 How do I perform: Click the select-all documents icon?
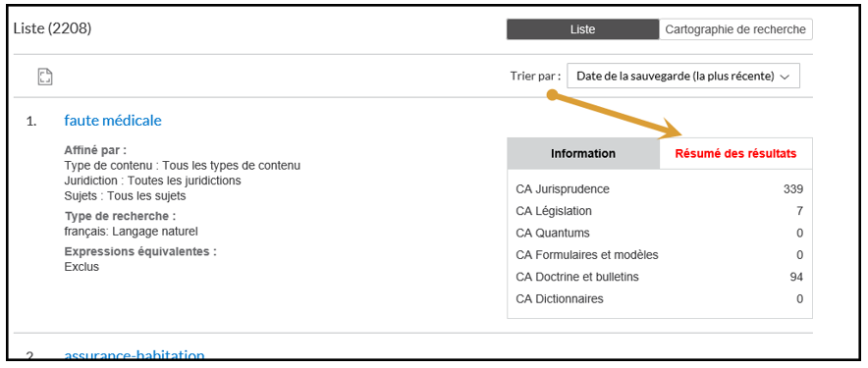(x=45, y=77)
